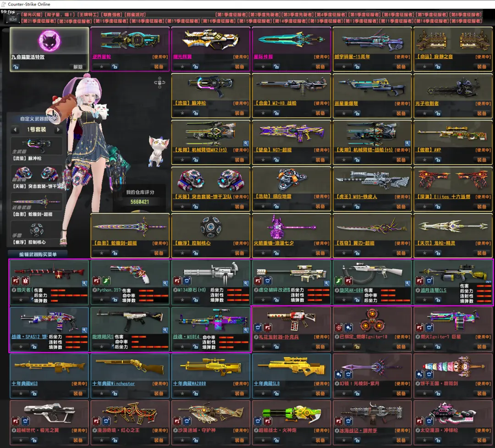Click the wrench icon on 战魂·SPAS12 card
The image size is (495, 448).
(84, 330)
